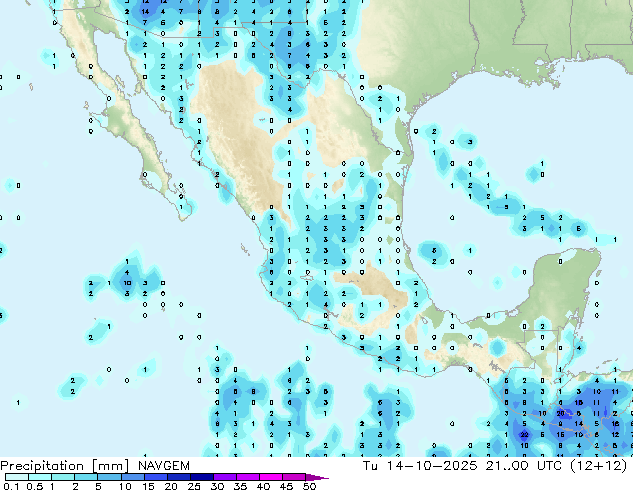Viewport: 634px width, 490px height.
Task: Click the 20–25 mm legend color swatch
Action: [x=178, y=477]
